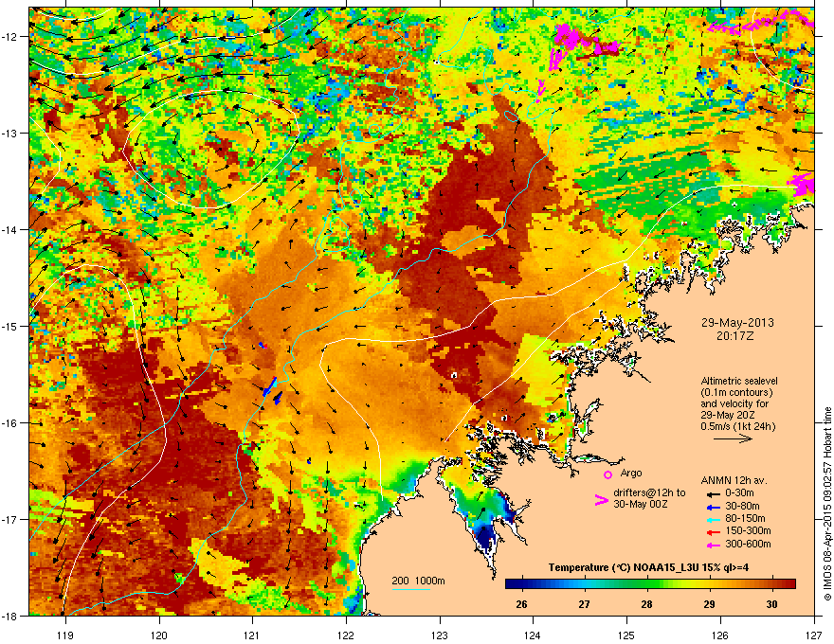Screen dimensions: 834x644
Task: Click the Temperature NOAA15_L3U colorbar title
Action: 648,567
